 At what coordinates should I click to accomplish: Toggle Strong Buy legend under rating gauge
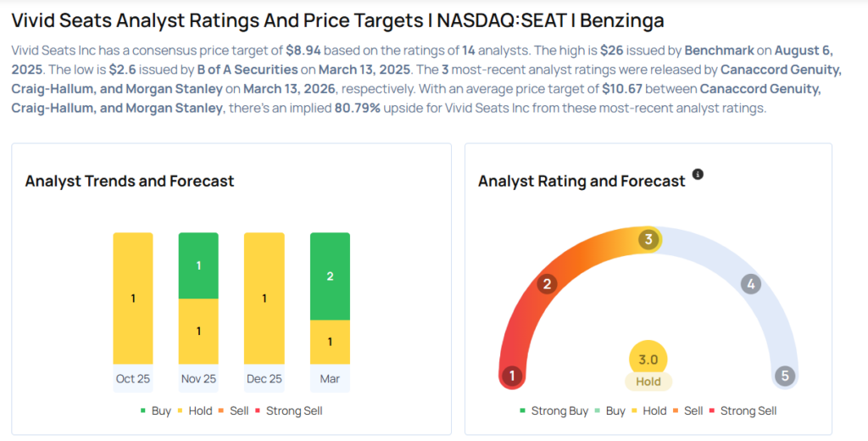point(553,410)
